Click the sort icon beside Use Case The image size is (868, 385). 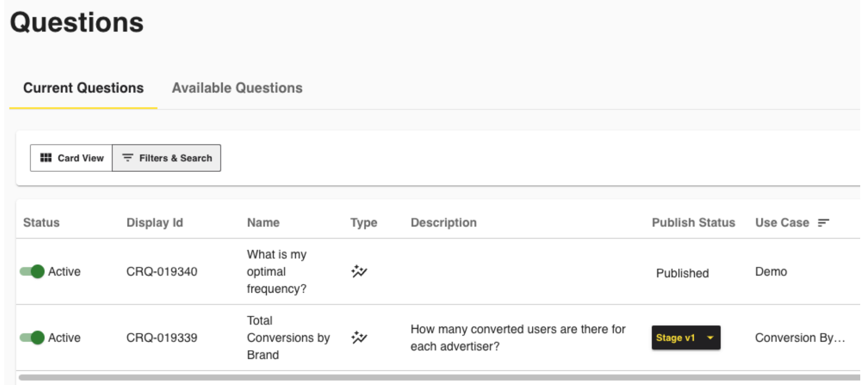[823, 223]
